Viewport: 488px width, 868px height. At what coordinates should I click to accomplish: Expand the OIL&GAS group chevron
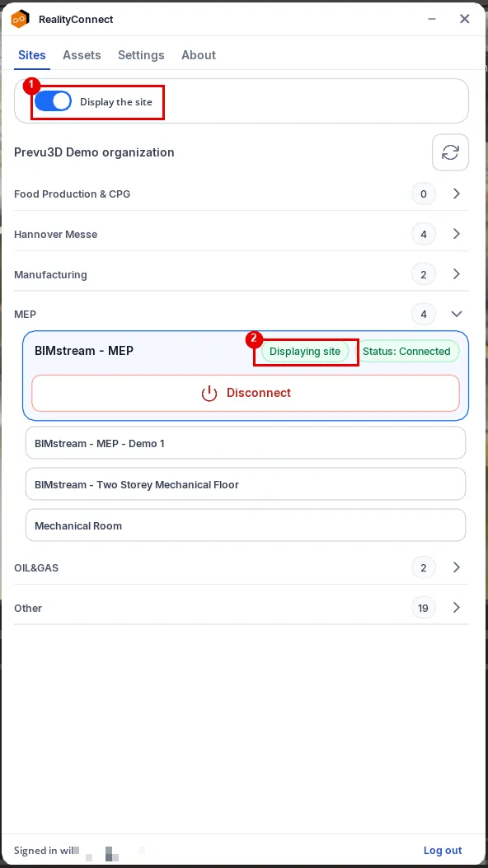(x=457, y=567)
